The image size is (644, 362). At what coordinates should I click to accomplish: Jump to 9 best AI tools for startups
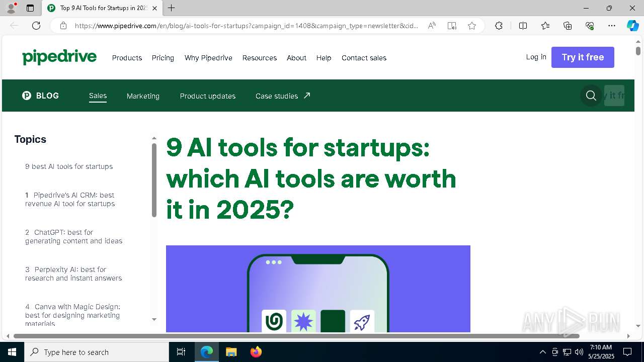[69, 166]
